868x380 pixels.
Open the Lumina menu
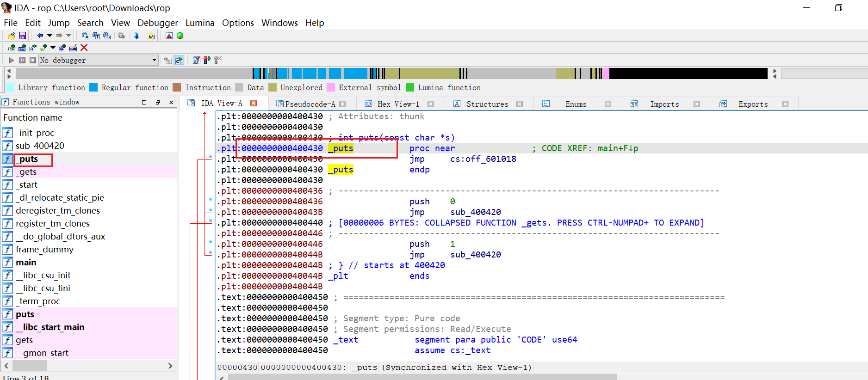(200, 23)
